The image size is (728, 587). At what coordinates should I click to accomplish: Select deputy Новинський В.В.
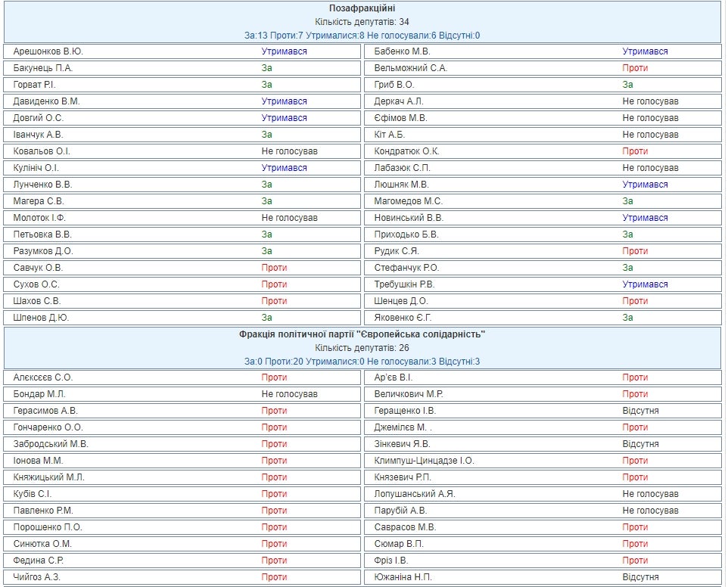[409, 218]
